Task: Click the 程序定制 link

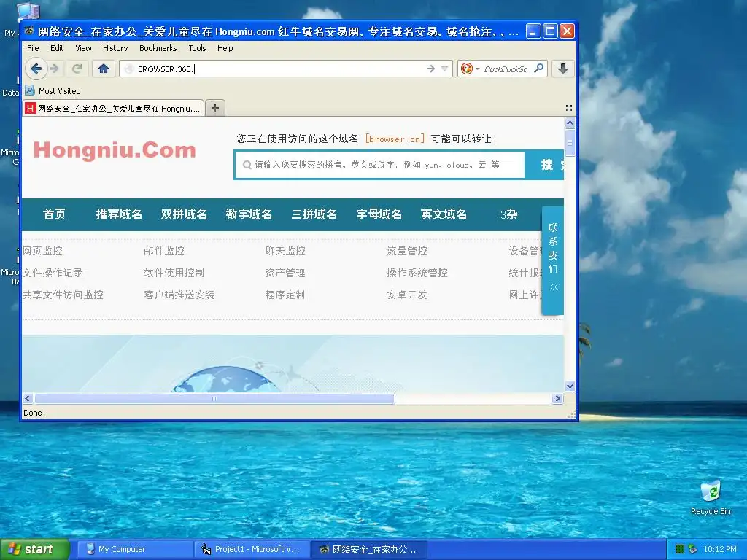Action: click(285, 295)
